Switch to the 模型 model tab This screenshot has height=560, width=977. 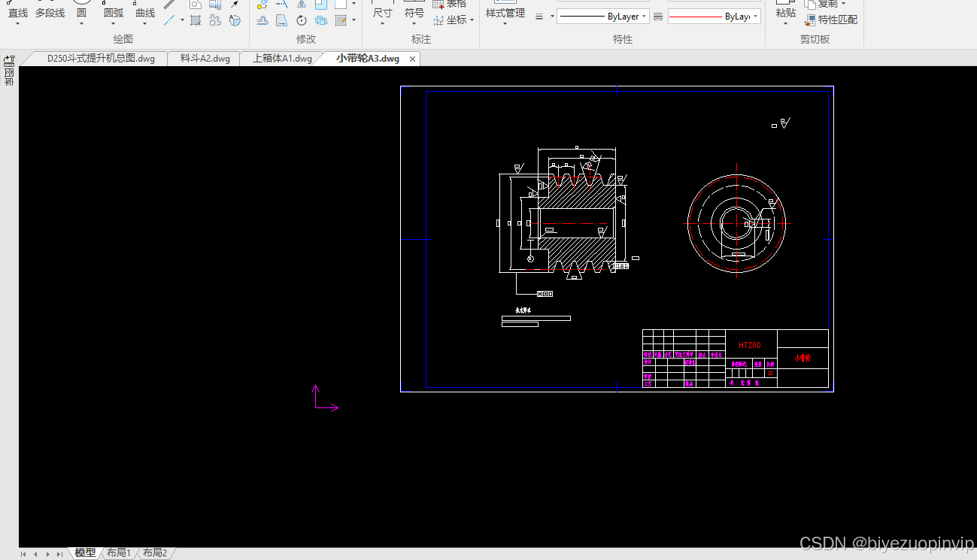(x=85, y=553)
